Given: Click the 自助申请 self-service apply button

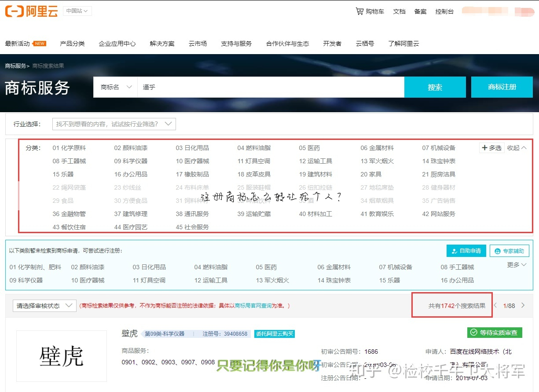Looking at the screenshot, I should [x=466, y=251].
